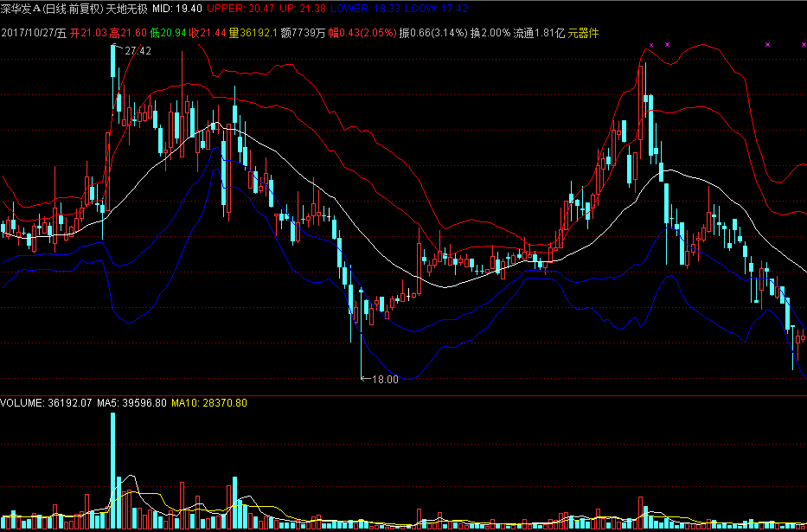Click the tallest cyan volume bar
The height and width of the screenshot is (532, 807).
pyautogui.click(x=113, y=471)
